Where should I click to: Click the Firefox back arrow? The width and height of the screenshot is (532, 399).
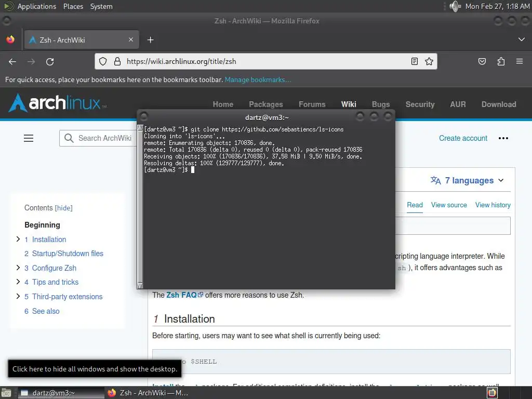pyautogui.click(x=12, y=62)
